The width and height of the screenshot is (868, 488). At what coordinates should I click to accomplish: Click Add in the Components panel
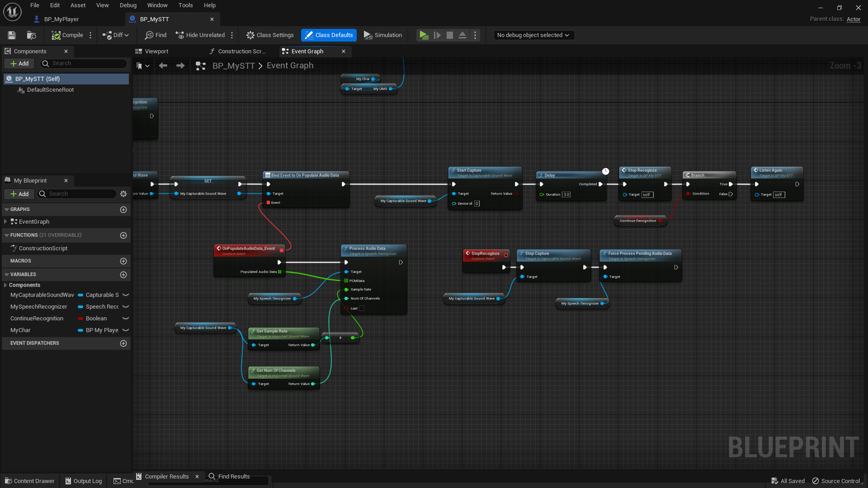pyautogui.click(x=19, y=63)
